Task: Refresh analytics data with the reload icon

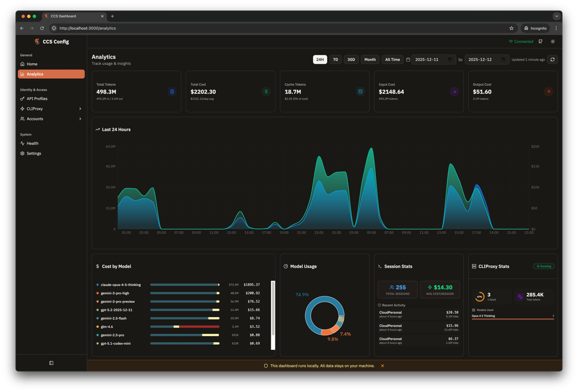Action: click(x=552, y=59)
